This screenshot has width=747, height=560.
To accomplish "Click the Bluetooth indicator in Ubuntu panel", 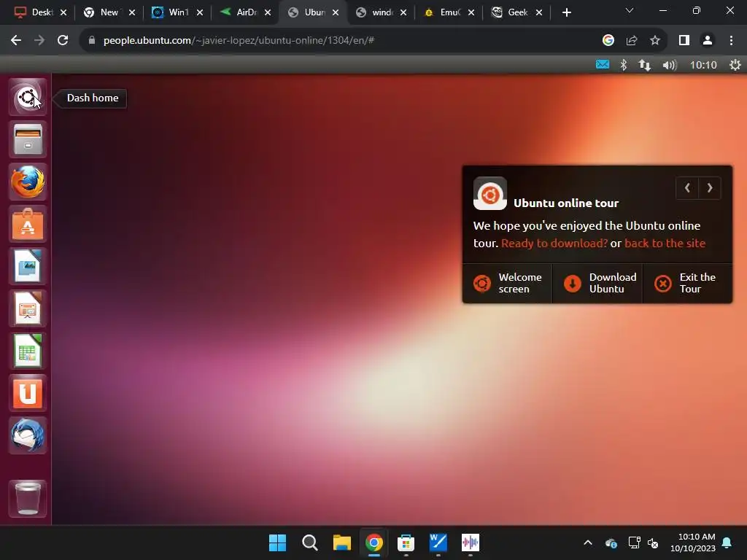I will (x=623, y=65).
